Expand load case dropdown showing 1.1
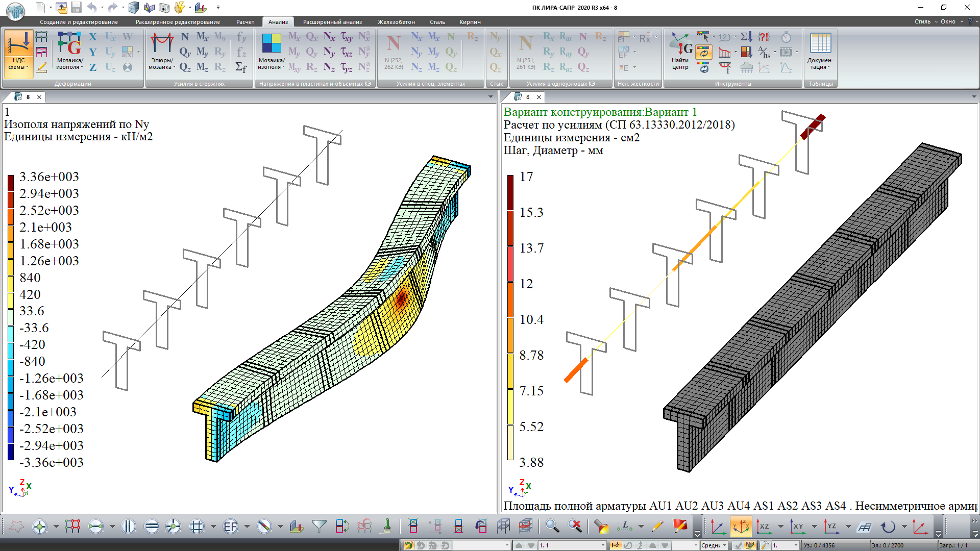This screenshot has height=551, width=980. 603,545
